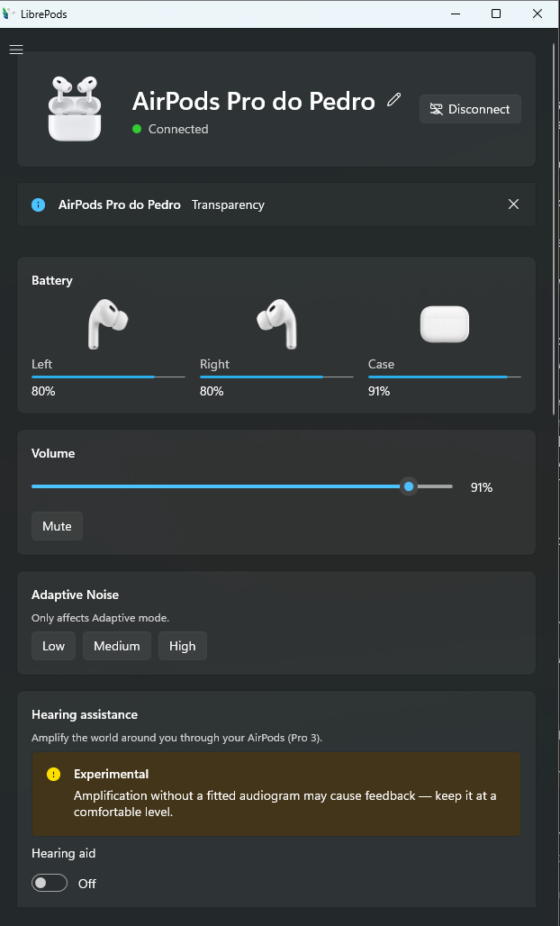Image resolution: width=560 pixels, height=926 pixels.
Task: Click the AirPods Pro case image in header
Action: (75, 109)
